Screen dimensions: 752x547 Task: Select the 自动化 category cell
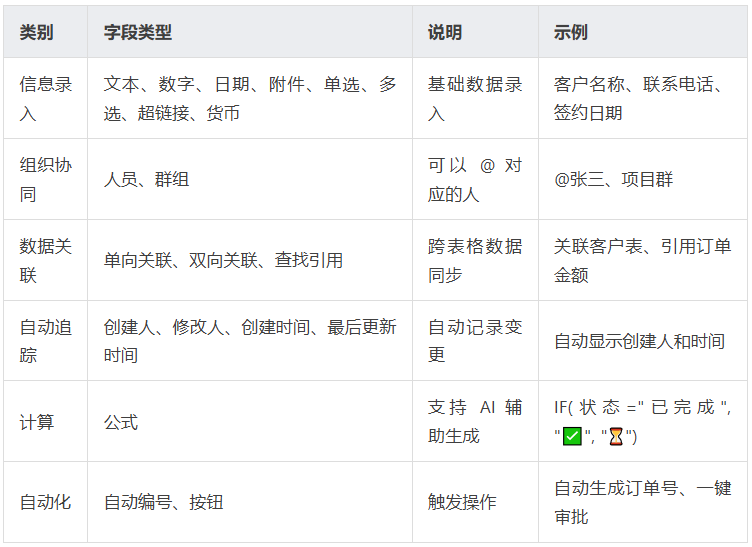[x=46, y=502]
